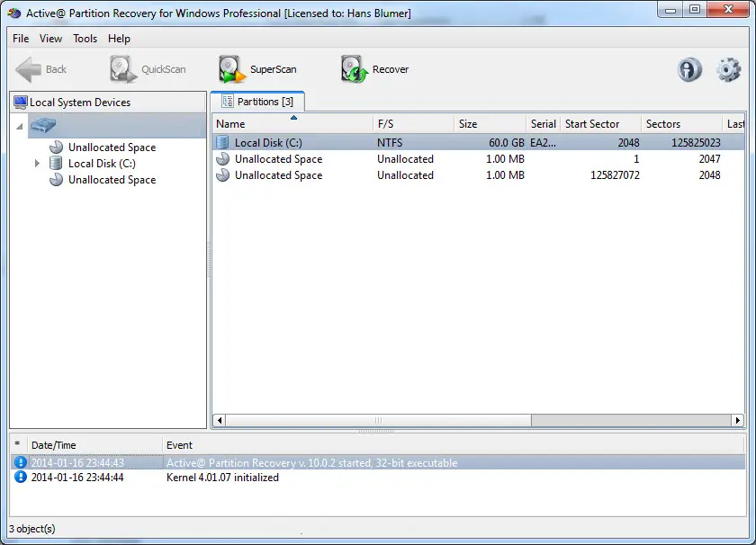Click the 125825023 sectors value
Viewport: 756px width, 545px height.
pyautogui.click(x=696, y=143)
